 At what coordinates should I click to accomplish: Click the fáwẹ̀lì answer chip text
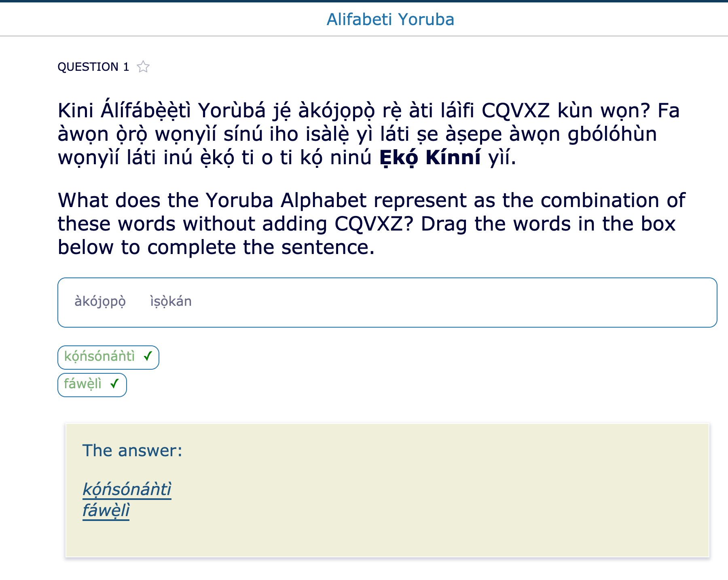coord(83,384)
